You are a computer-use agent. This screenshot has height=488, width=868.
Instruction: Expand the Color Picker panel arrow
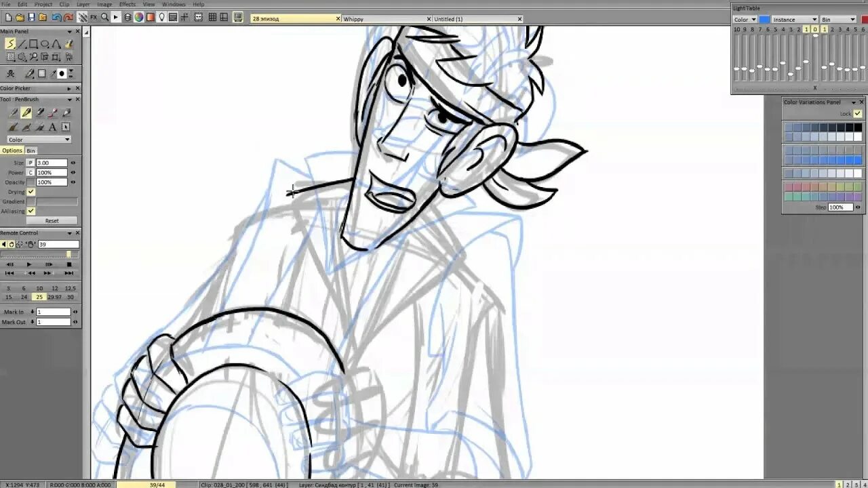click(69, 88)
